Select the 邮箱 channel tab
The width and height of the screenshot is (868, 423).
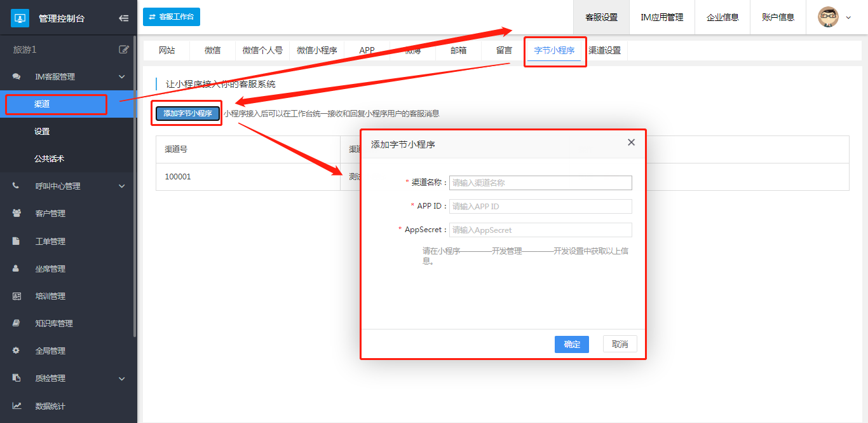[458, 50]
